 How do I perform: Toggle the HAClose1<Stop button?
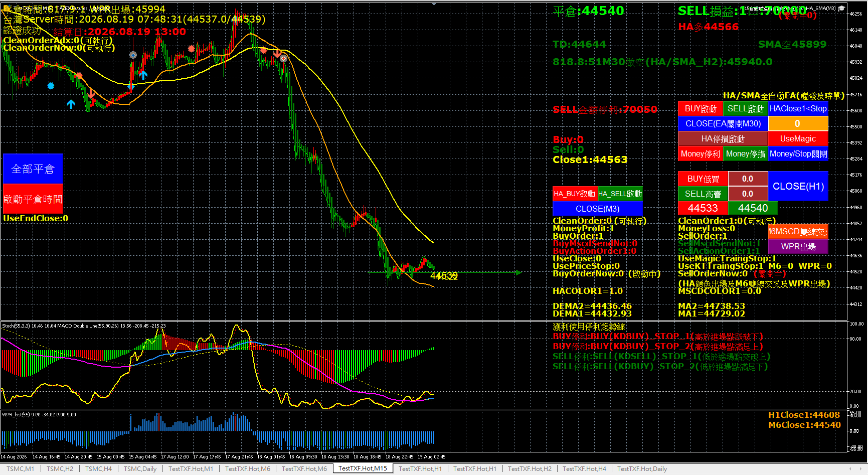tap(798, 109)
